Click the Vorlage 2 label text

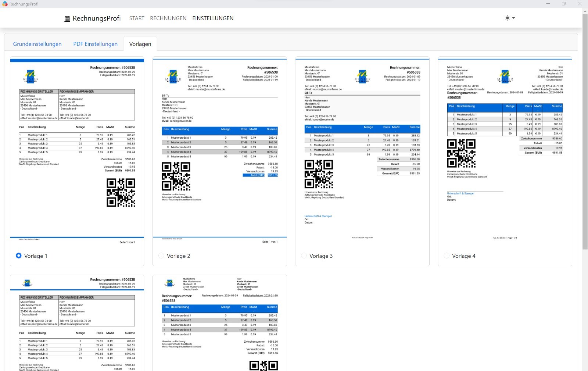click(179, 256)
